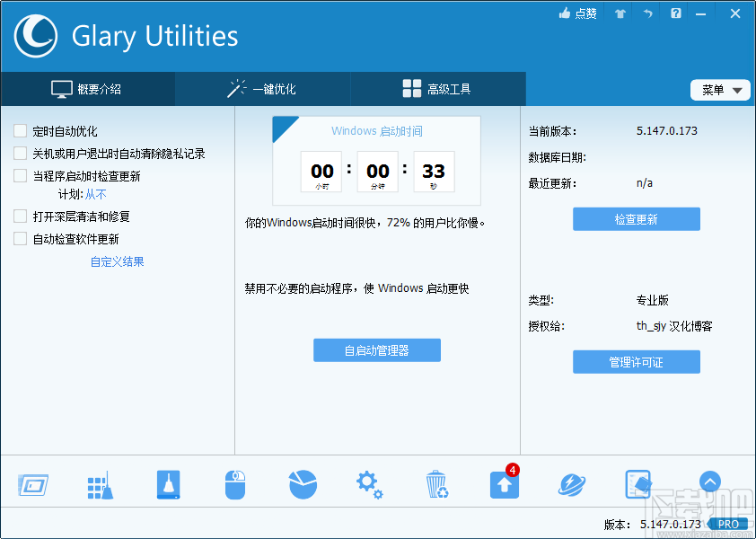
Task: Click the disk space analyzer pie chart icon
Action: click(x=302, y=483)
